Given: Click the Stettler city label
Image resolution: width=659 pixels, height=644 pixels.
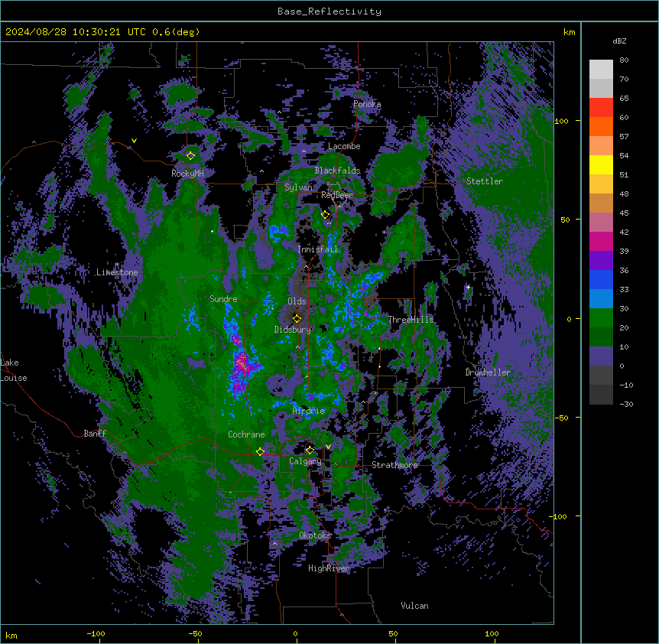Looking at the screenshot, I should (x=485, y=181).
